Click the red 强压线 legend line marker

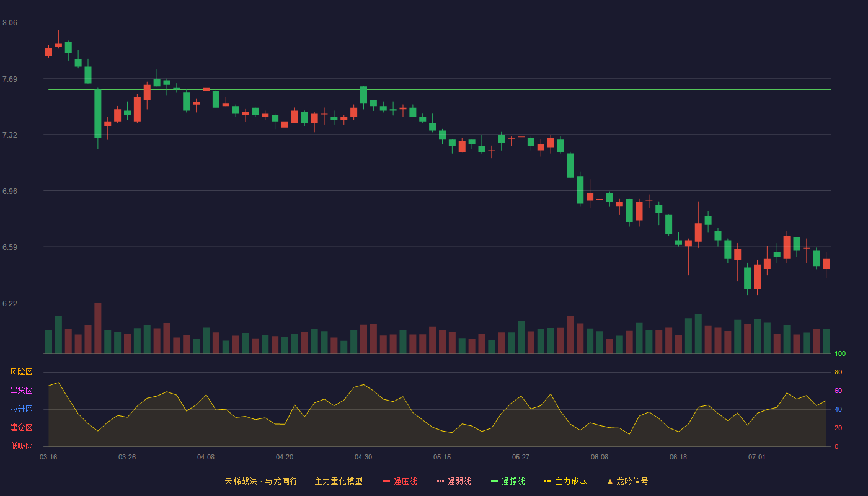[x=386, y=481]
